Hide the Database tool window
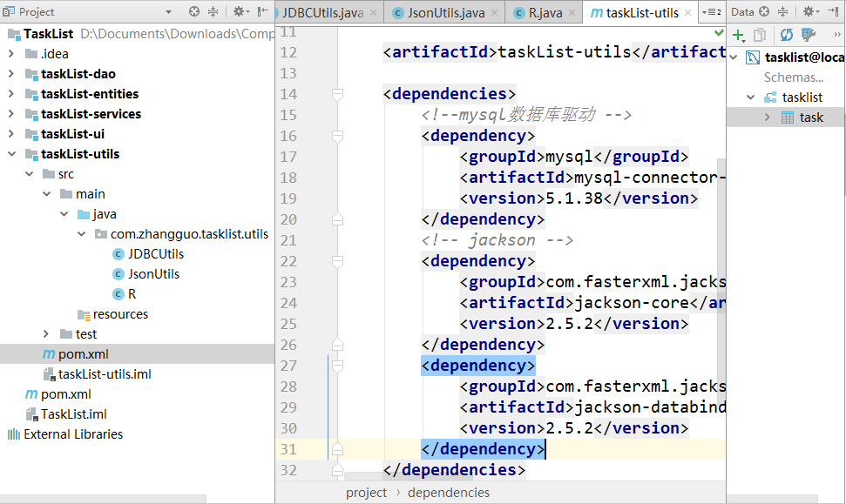The image size is (846, 504). (x=833, y=11)
